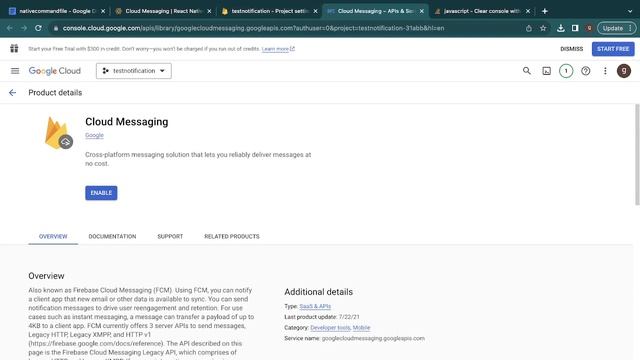Open the Developer tools category link
Screen dimensions: 640x360
(330, 328)
